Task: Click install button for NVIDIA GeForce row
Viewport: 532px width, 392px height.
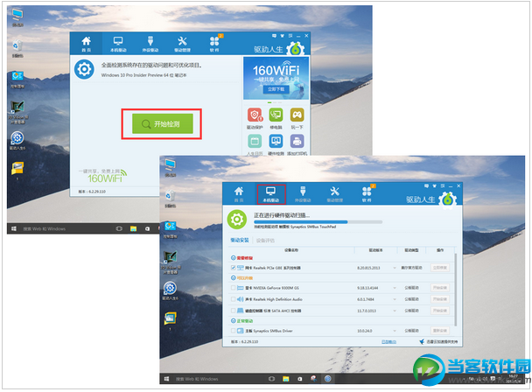Action: pos(440,288)
